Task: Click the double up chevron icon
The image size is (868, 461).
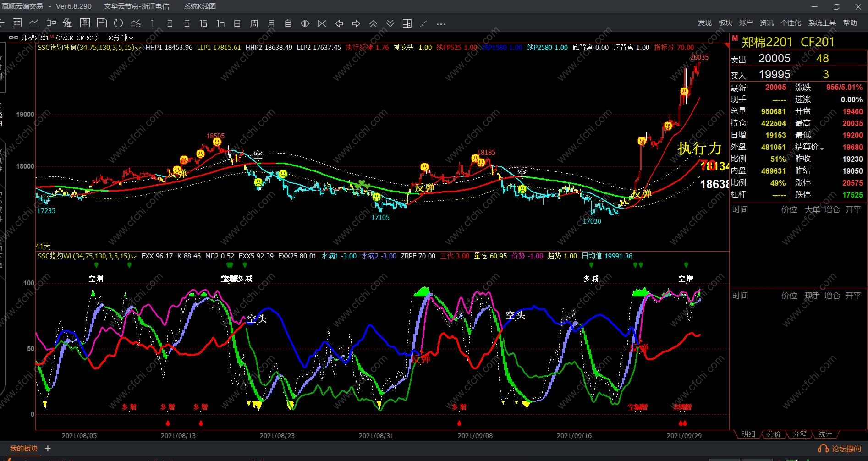Action: pos(373,23)
